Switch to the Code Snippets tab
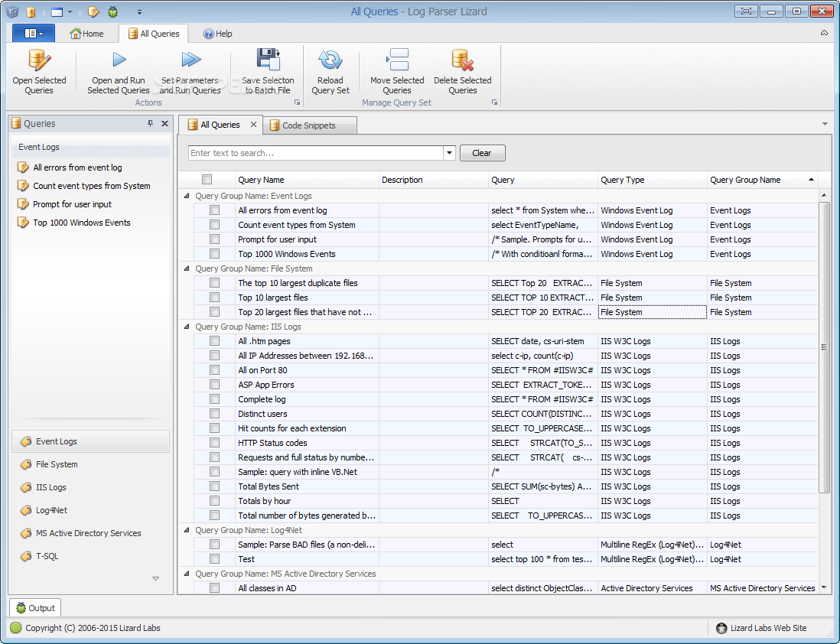 coord(309,125)
